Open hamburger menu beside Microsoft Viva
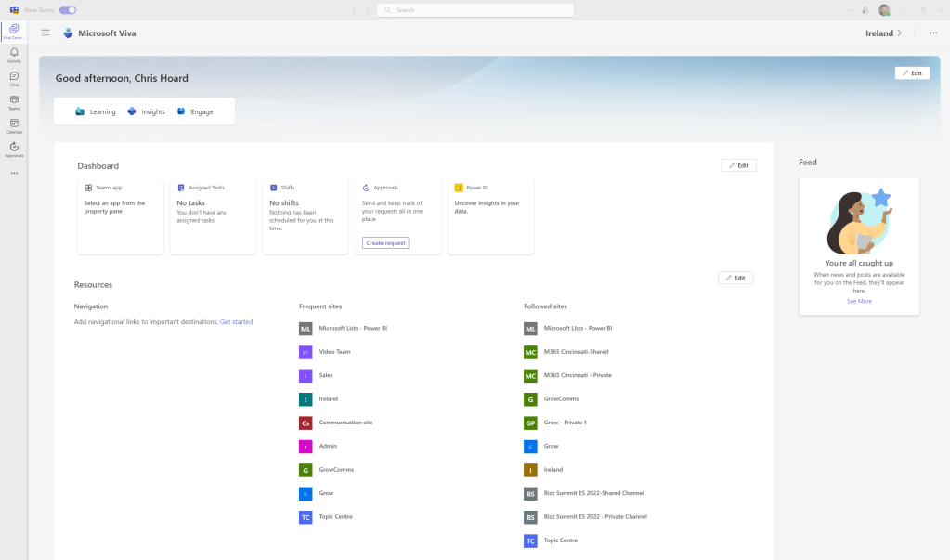This screenshot has width=950, height=560. point(46,33)
